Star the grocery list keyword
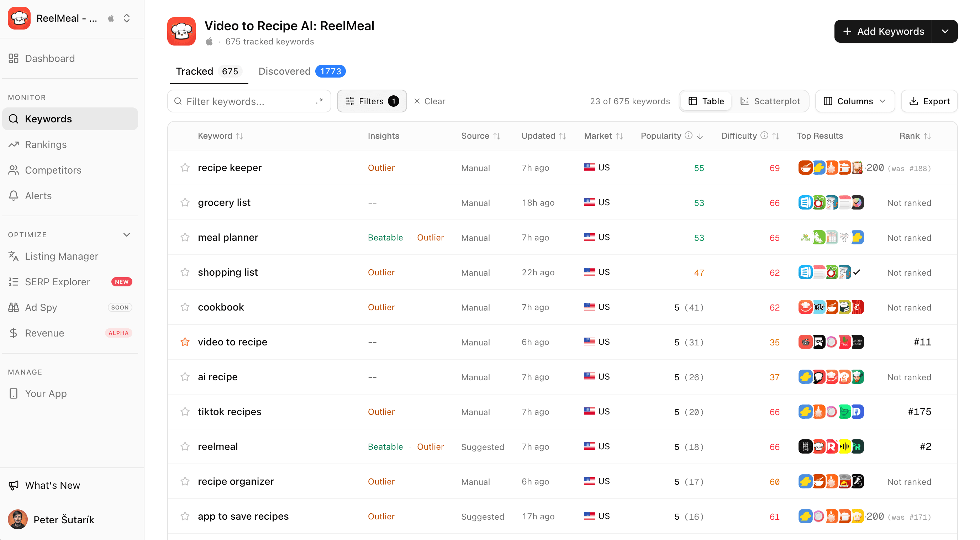980x540 pixels. 185,203
